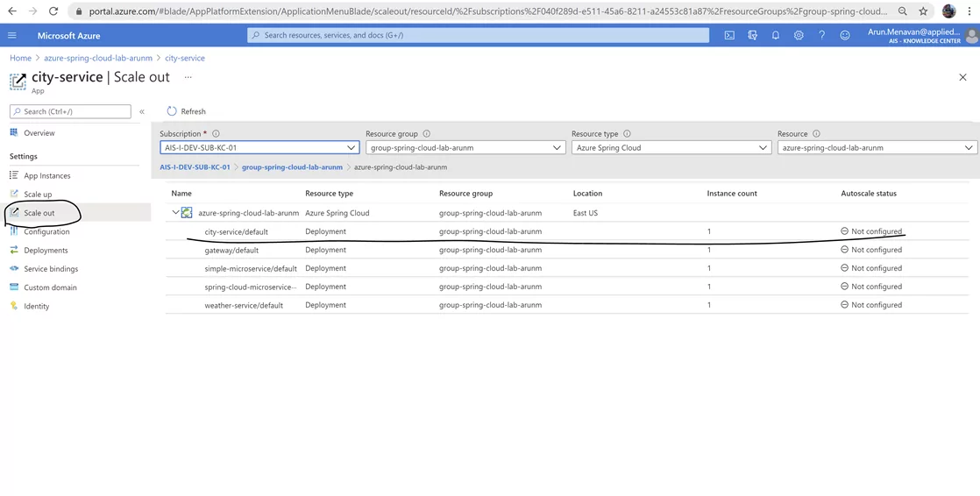
Task: Open the Resource type dropdown
Action: point(671,148)
